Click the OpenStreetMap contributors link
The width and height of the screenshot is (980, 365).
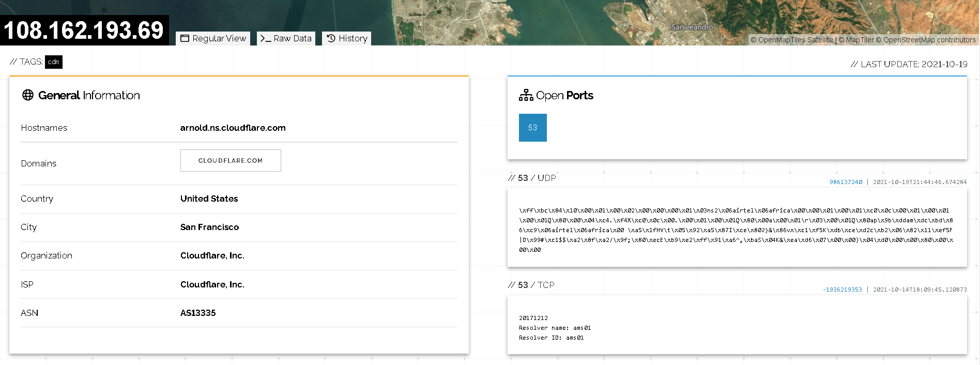(929, 40)
